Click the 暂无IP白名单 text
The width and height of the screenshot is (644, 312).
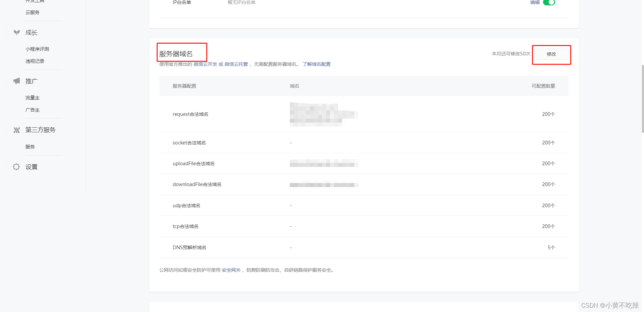(241, 2)
